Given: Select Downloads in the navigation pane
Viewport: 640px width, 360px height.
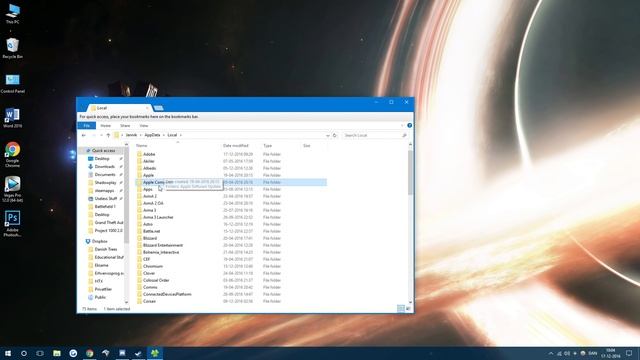Looking at the screenshot, I should [104, 167].
